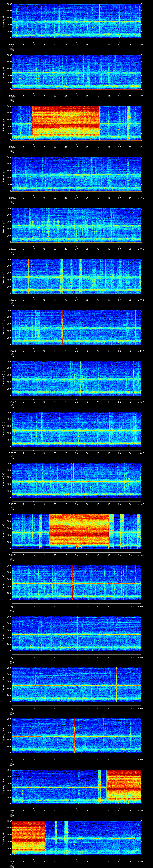This screenshot has height=868, width=153.
Task: Open the 13:35:00 spectrogram panel
Action: click(76, 225)
